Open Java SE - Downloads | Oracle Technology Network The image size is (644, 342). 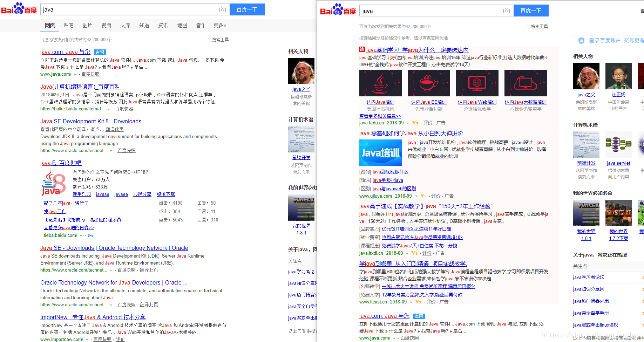click(x=114, y=248)
